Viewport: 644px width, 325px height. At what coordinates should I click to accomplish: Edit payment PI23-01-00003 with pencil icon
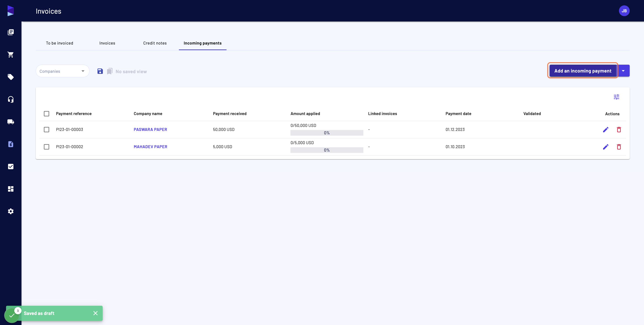606,130
